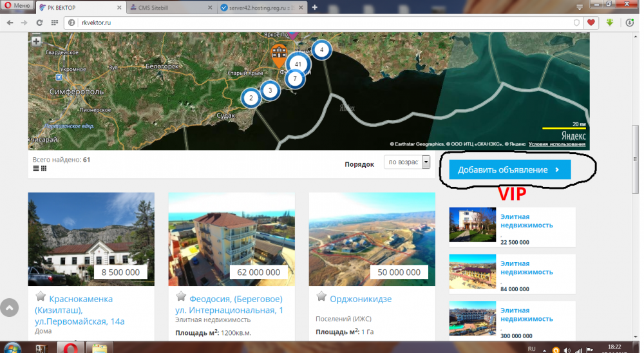
Task: Open Орджоникидзе listing link
Action: click(361, 299)
